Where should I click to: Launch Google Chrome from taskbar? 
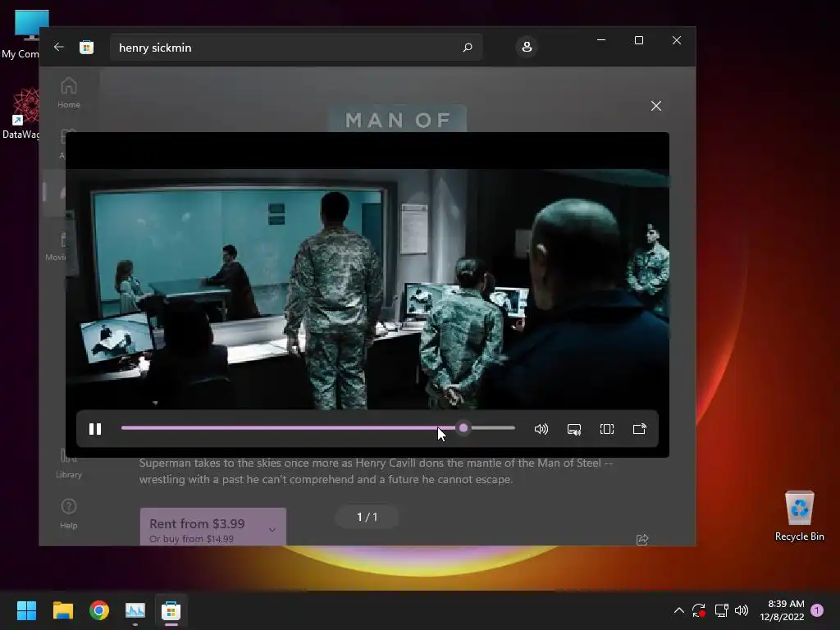pyautogui.click(x=99, y=610)
